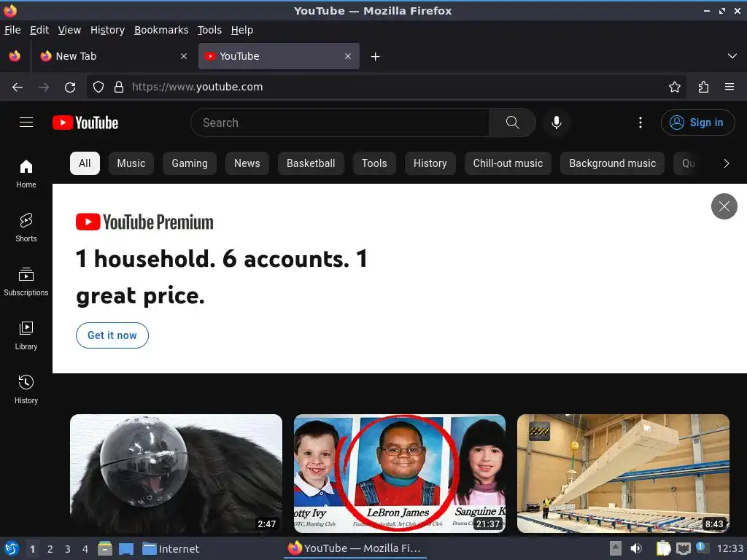This screenshot has width=747, height=560.
Task: Bookmark this page with star icon
Action: 675,87
